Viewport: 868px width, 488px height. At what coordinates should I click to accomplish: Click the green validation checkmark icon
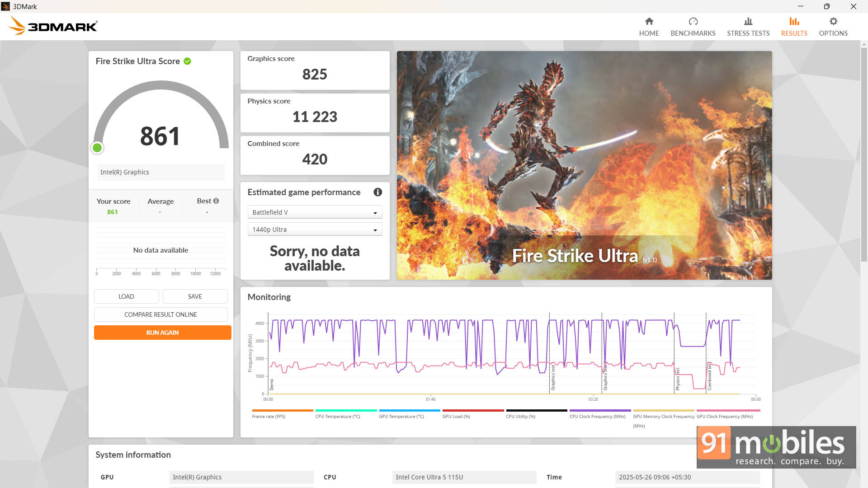[x=187, y=61]
